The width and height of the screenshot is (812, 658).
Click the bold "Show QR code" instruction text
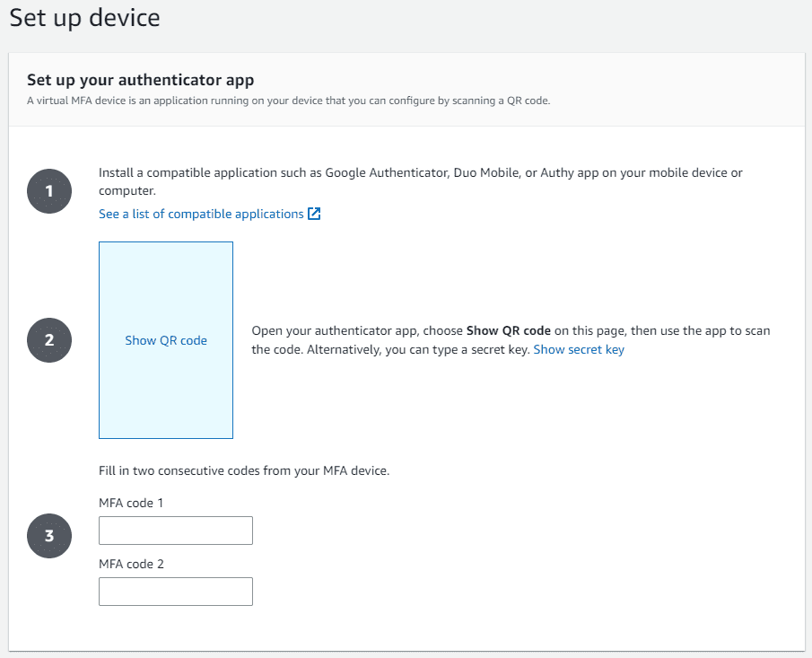508,330
